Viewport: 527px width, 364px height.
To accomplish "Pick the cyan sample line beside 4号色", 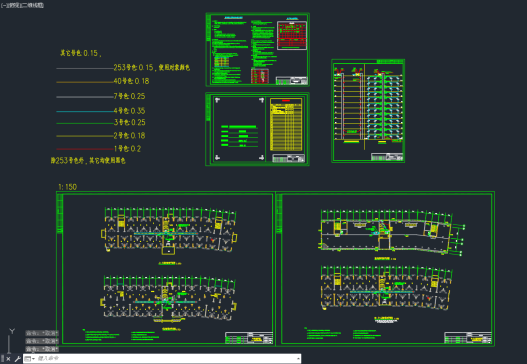I will click(85, 111).
